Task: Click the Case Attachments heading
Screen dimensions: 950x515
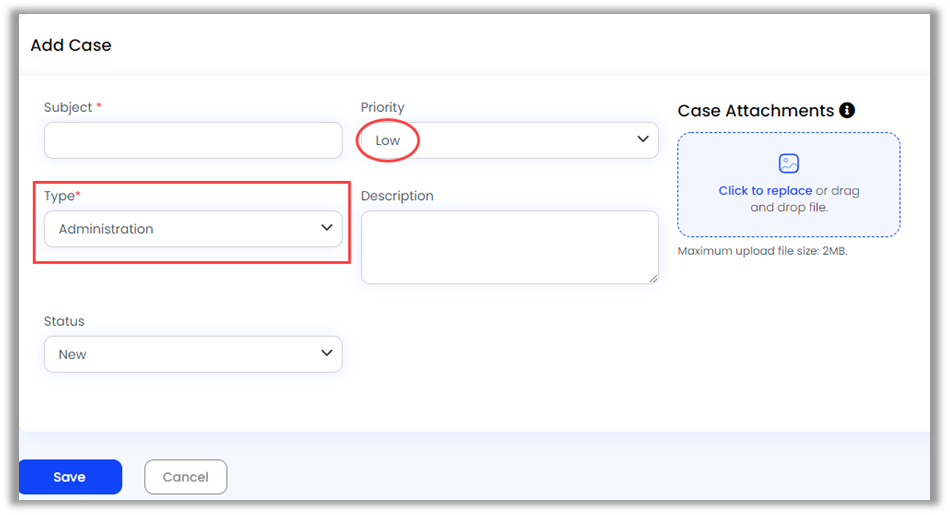Action: pyautogui.click(x=755, y=111)
